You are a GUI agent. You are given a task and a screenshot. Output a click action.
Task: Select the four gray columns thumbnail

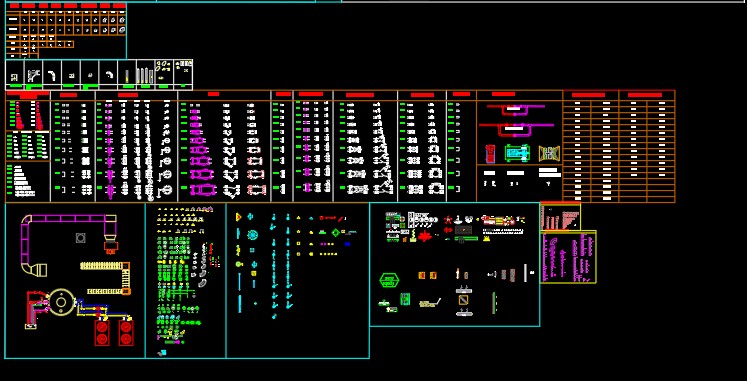click(145, 75)
